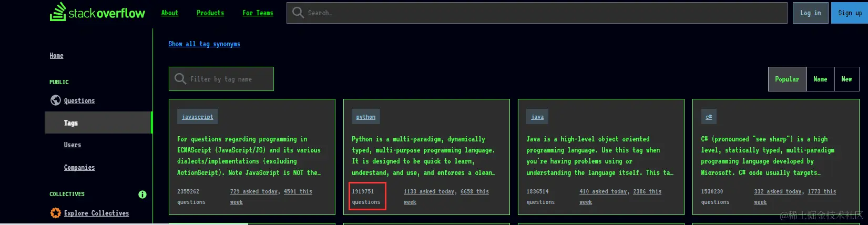Click the 2355262 questions count
The height and width of the screenshot is (225, 868).
(191, 197)
